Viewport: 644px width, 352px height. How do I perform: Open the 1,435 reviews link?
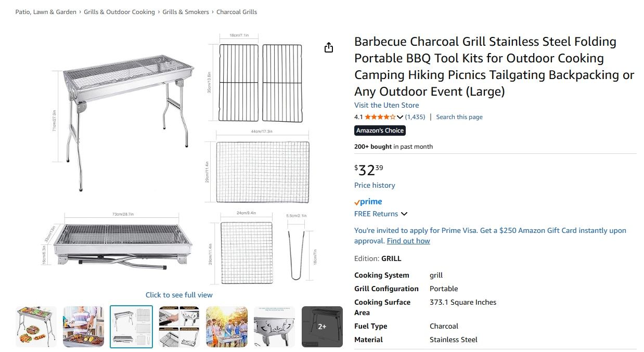point(415,117)
